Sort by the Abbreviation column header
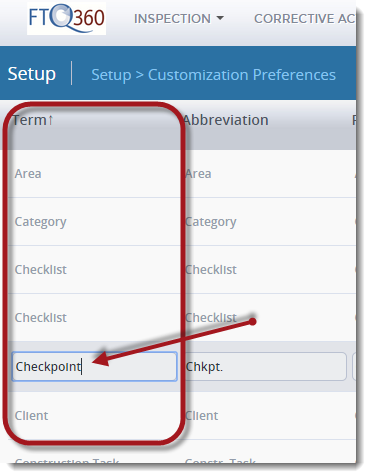The height and width of the screenshot is (472, 365). 225,120
